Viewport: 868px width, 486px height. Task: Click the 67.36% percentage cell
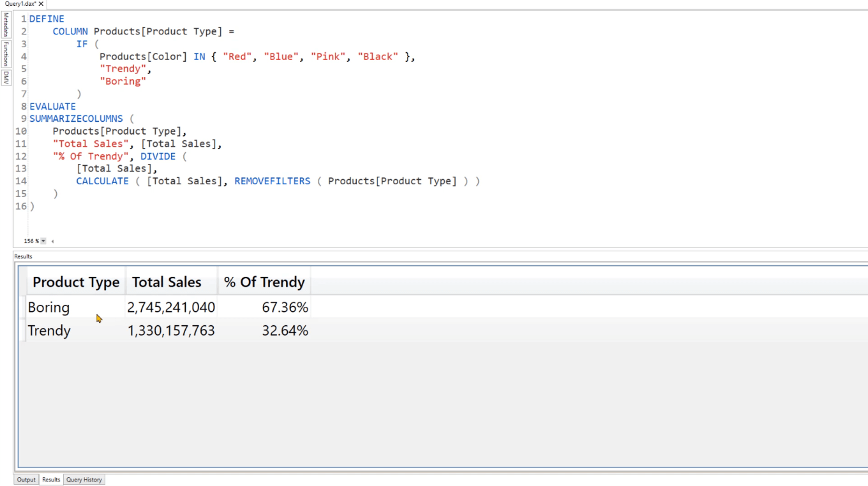click(x=264, y=307)
